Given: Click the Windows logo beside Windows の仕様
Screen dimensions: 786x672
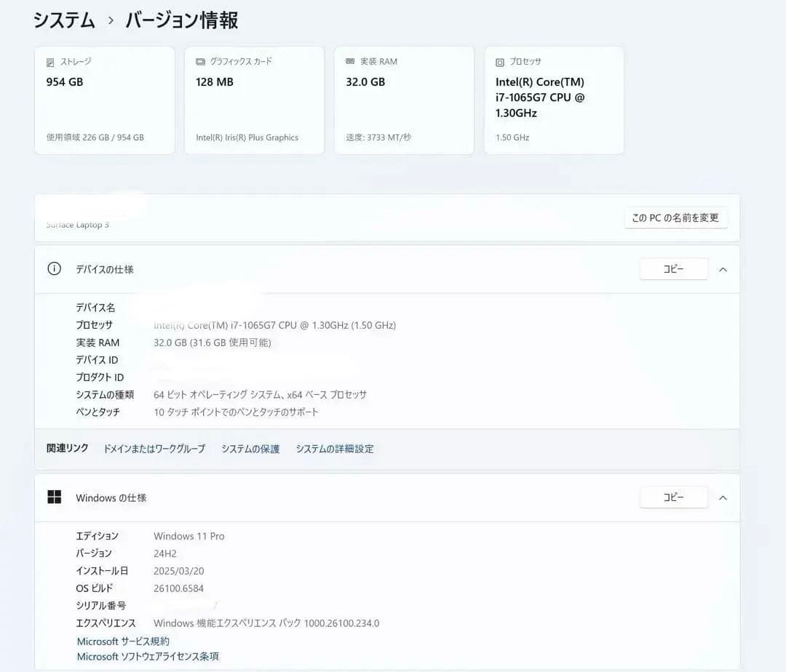Looking at the screenshot, I should pos(54,497).
